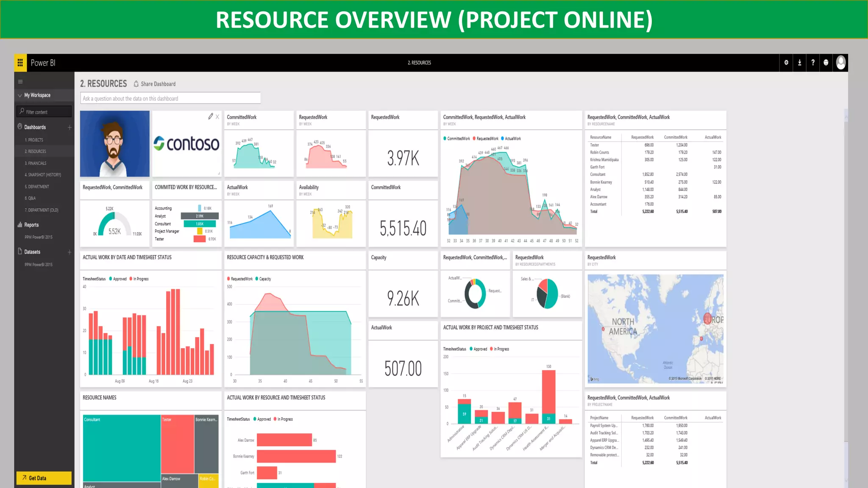Open the 6. Q&A dashboard

pos(30,198)
